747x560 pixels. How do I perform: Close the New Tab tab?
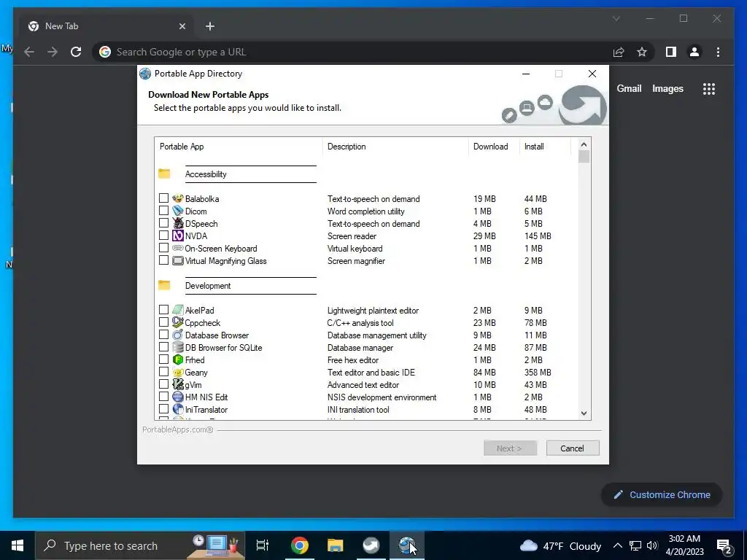point(182,26)
